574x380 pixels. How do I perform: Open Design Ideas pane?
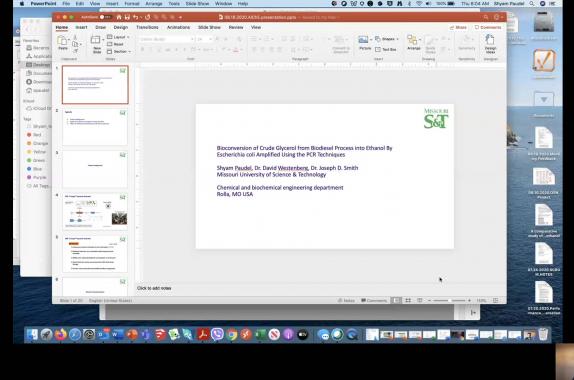tap(490, 44)
